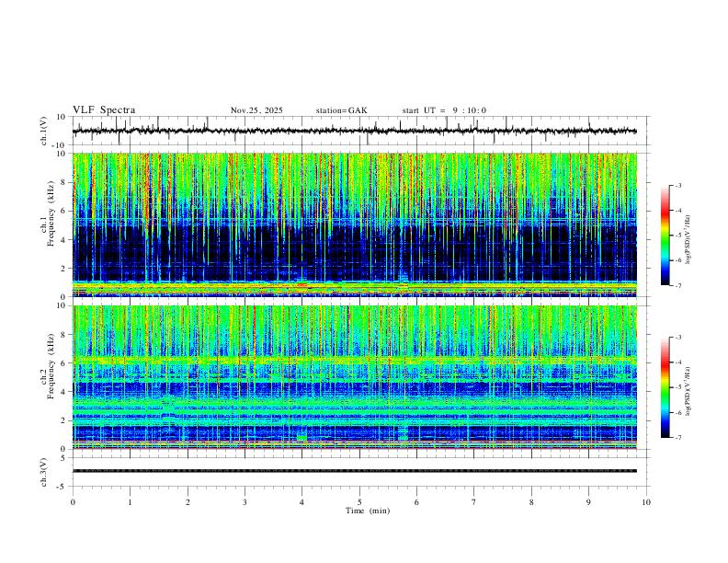
Task: Click inside the ch.1 spectrogram panel
Action: (354, 224)
